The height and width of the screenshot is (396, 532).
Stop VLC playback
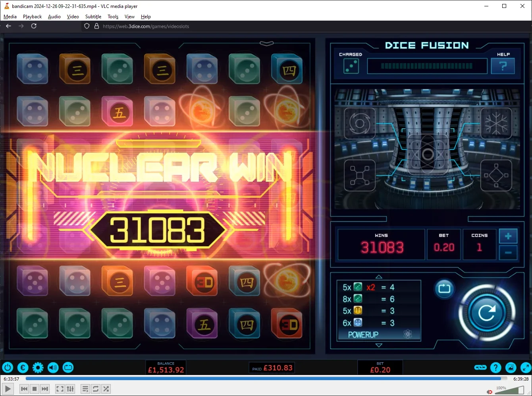pos(35,389)
